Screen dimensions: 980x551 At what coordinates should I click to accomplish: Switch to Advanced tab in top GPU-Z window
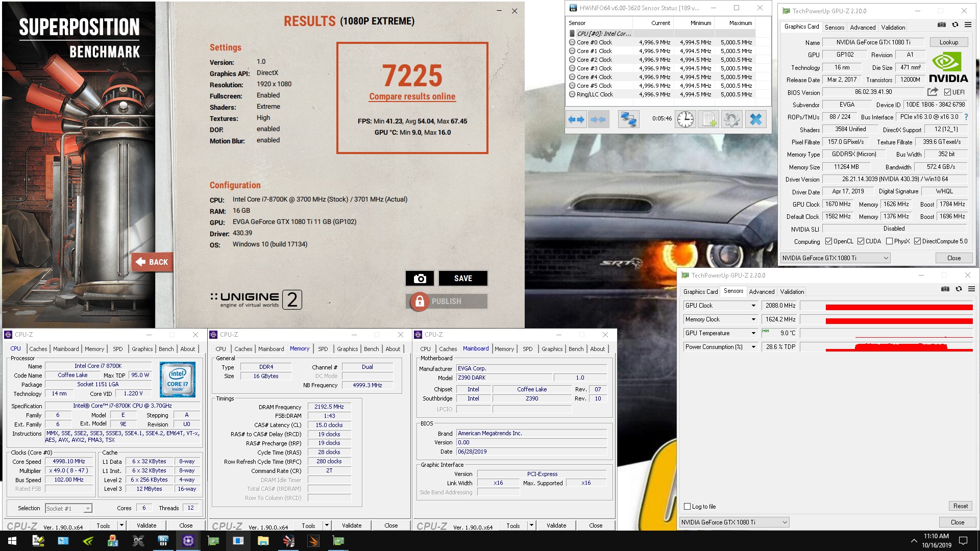click(863, 28)
